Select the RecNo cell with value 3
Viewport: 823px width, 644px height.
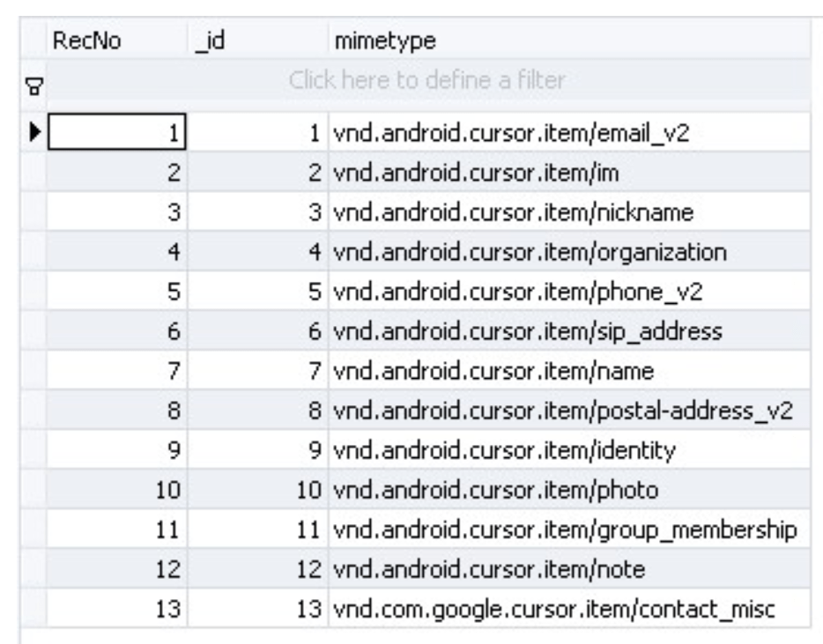(x=117, y=212)
